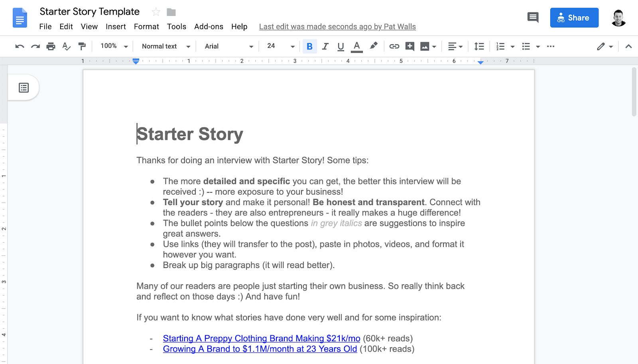Click the Starter Story heading text
This screenshot has height=364, width=638.
tap(190, 134)
